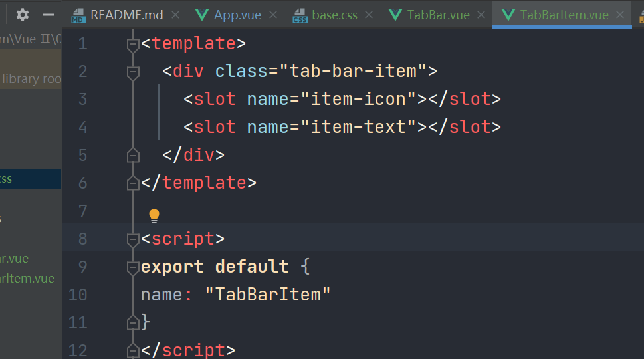The height and width of the screenshot is (359, 644).
Task: Click the closing </div> tag on line 5
Action: click(193, 156)
